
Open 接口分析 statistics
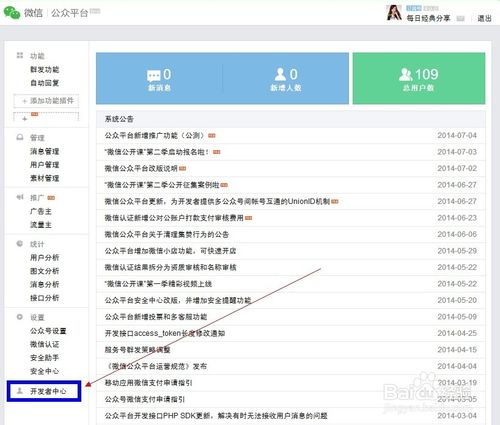click(x=45, y=298)
